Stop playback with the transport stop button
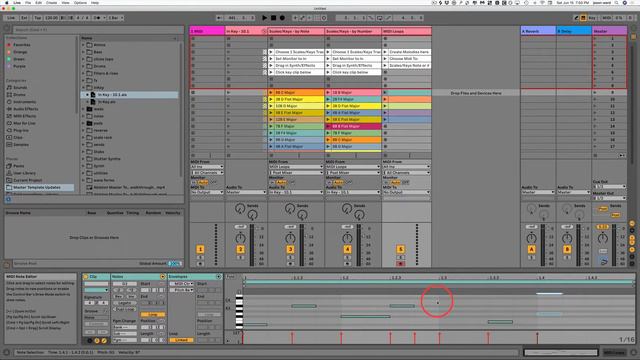 (x=273, y=18)
